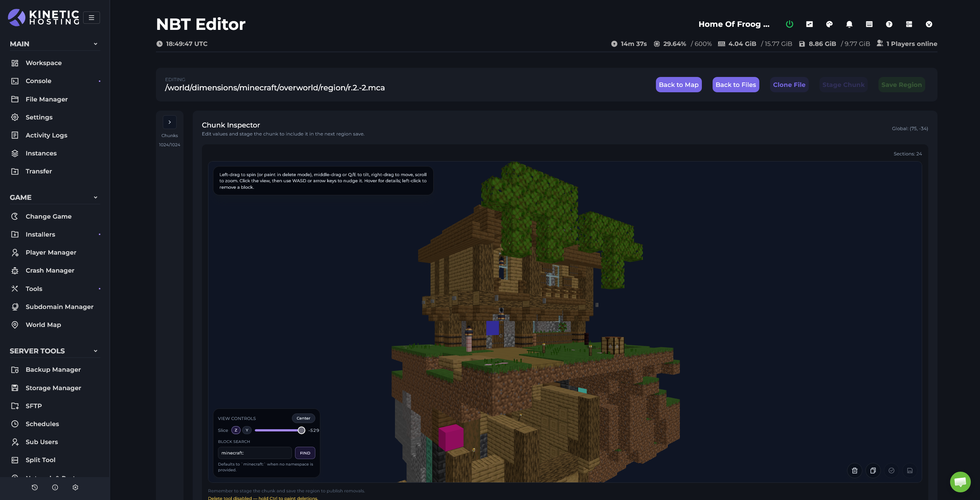Click the Center view button
The image size is (980, 500).
(303, 418)
